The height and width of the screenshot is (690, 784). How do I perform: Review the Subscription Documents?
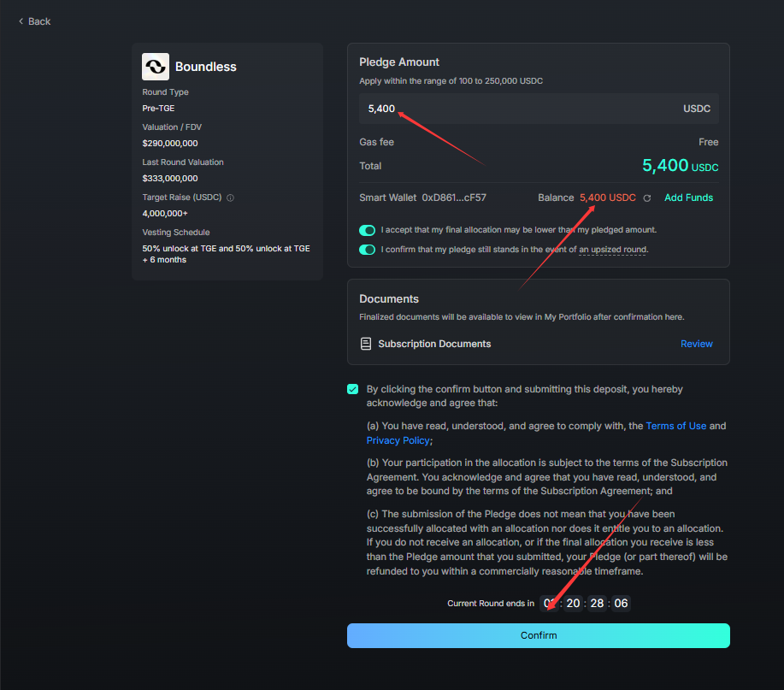(x=697, y=344)
